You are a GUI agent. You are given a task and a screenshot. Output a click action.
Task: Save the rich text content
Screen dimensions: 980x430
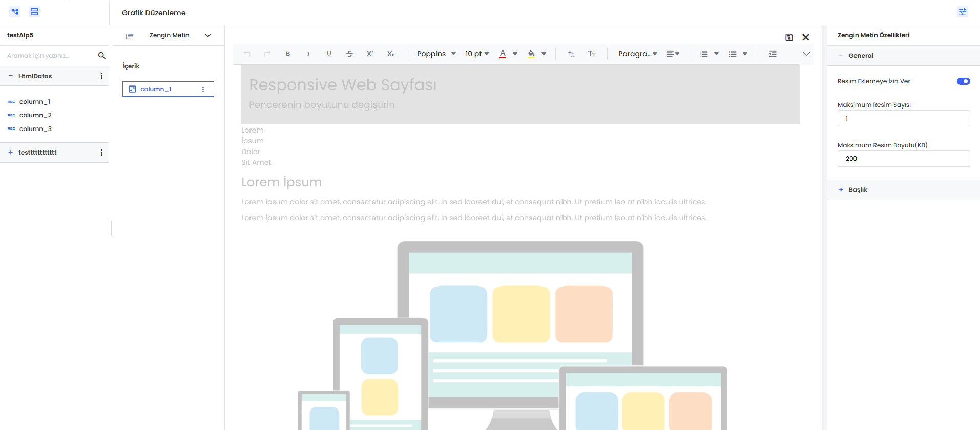point(789,37)
